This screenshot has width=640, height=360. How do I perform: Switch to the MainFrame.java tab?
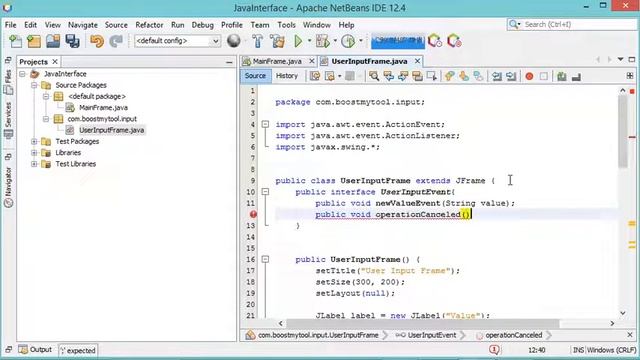coord(277,61)
